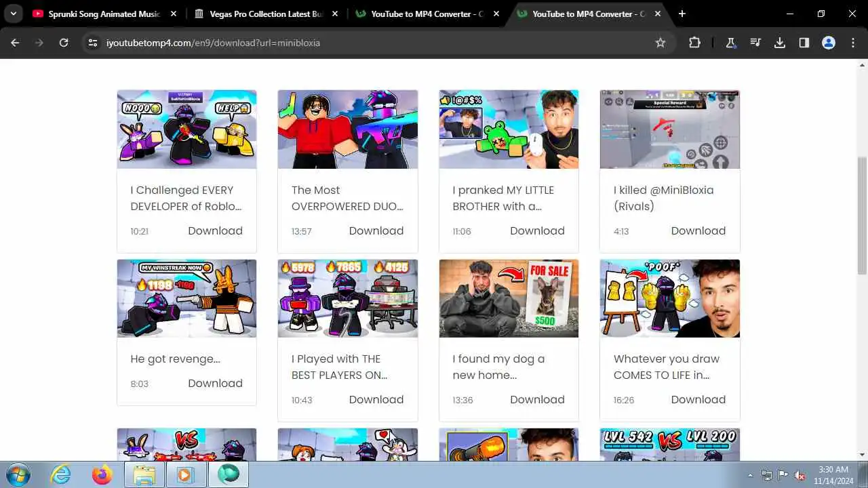Open Action Center flag tray icon
Viewport: 868px width, 488px height.
783,475
